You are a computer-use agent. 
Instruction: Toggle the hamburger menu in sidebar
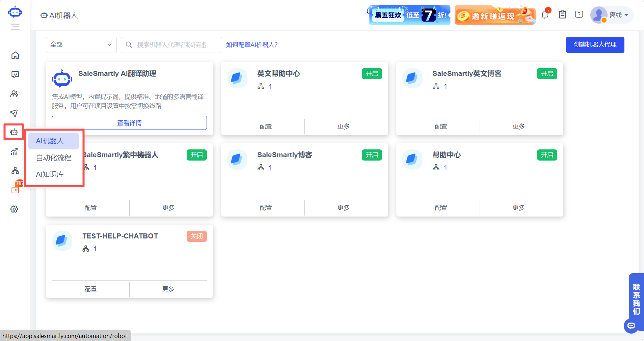coord(15,27)
